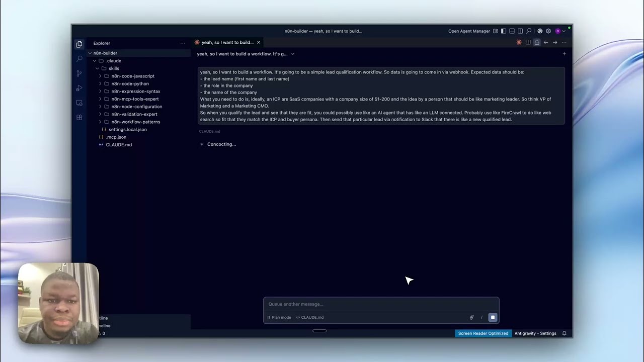The image size is (644, 362).
Task: Toggle the secondary side bar
Action: 520,31
